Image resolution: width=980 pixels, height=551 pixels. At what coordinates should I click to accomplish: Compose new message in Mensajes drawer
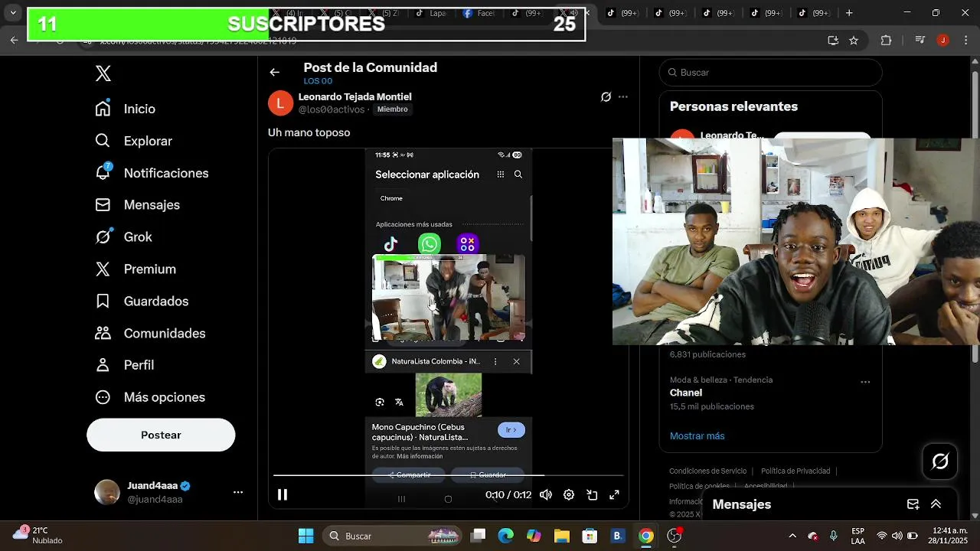click(913, 504)
